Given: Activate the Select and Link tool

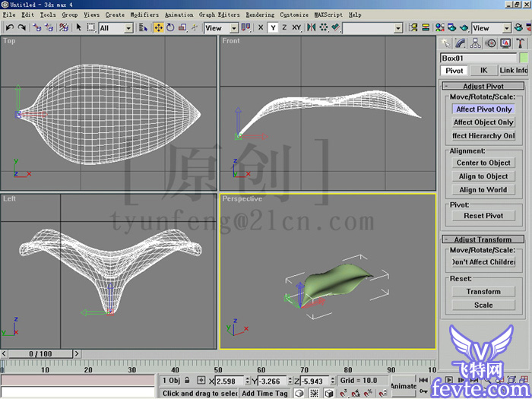Looking at the screenshot, I should (37, 27).
